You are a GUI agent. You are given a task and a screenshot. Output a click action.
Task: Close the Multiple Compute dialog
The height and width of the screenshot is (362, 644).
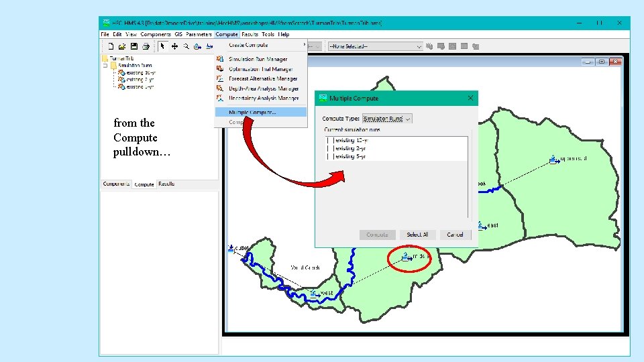[471, 98]
